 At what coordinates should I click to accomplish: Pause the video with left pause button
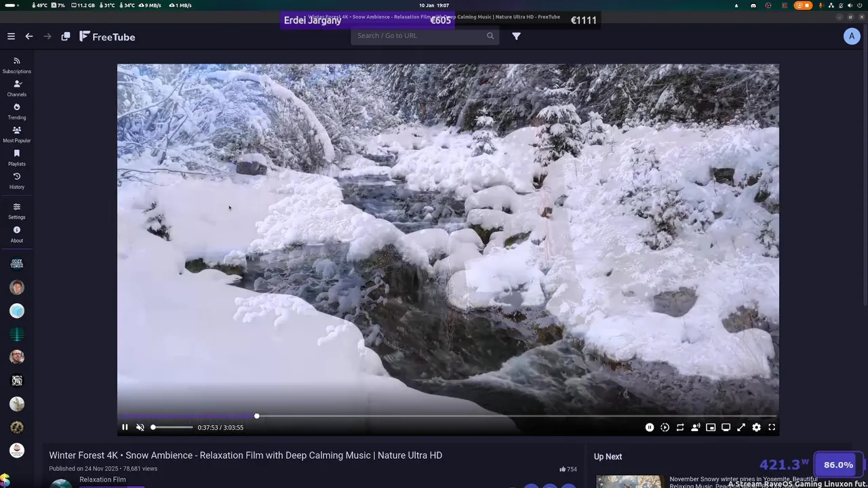125,427
